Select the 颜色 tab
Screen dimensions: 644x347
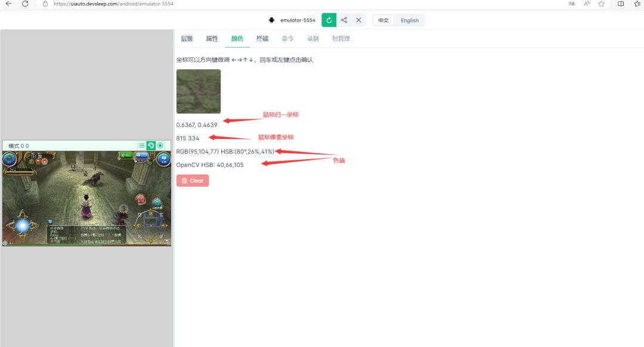237,39
